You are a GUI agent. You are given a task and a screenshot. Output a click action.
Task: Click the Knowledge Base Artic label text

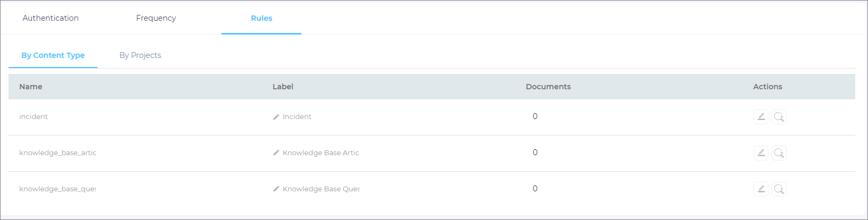321,153
